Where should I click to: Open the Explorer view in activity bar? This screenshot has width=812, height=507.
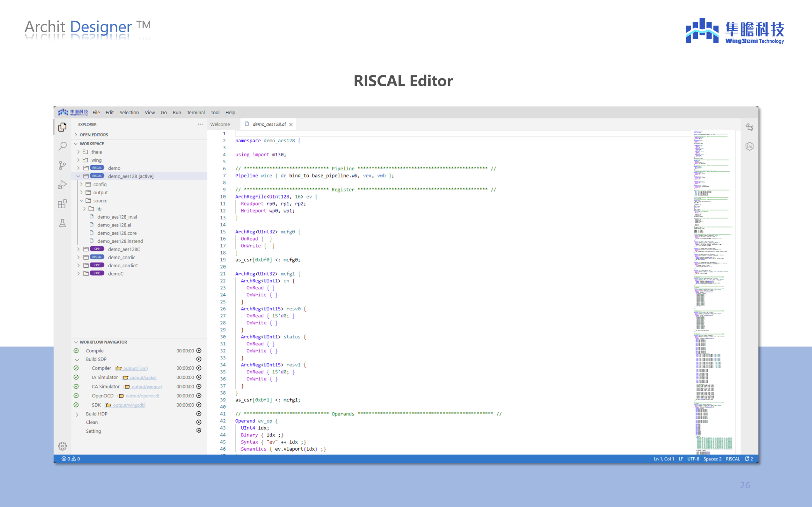(62, 127)
